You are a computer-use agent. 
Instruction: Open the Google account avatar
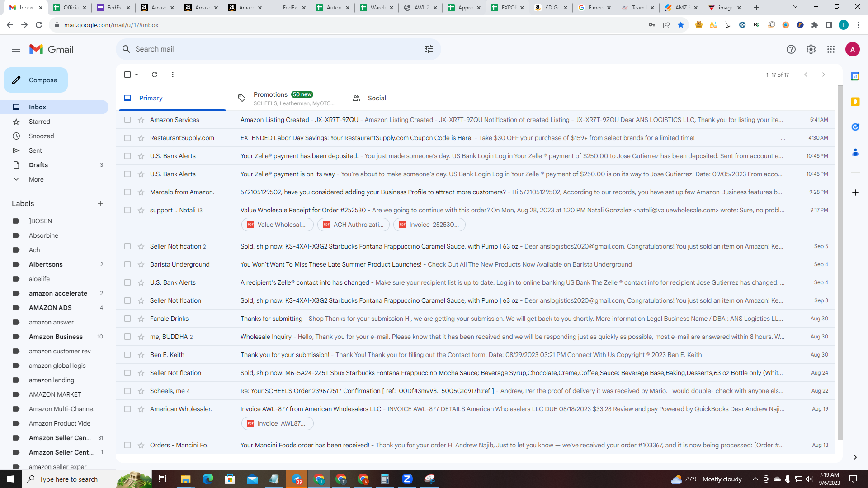pos(853,49)
